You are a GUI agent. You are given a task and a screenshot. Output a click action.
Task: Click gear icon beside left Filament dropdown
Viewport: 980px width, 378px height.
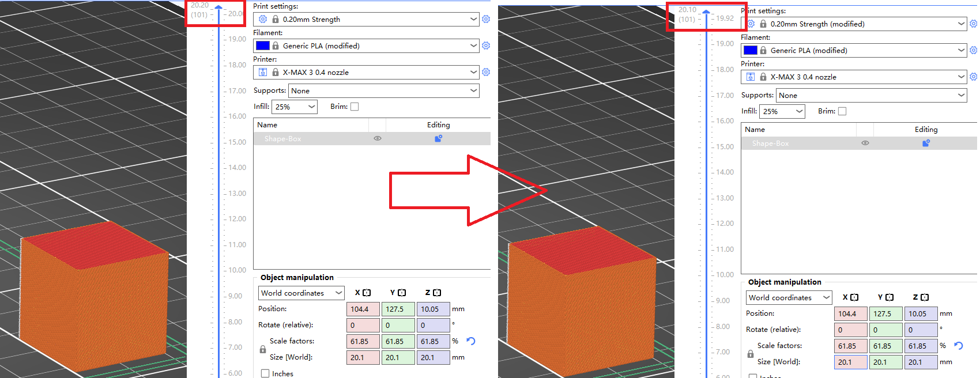486,46
